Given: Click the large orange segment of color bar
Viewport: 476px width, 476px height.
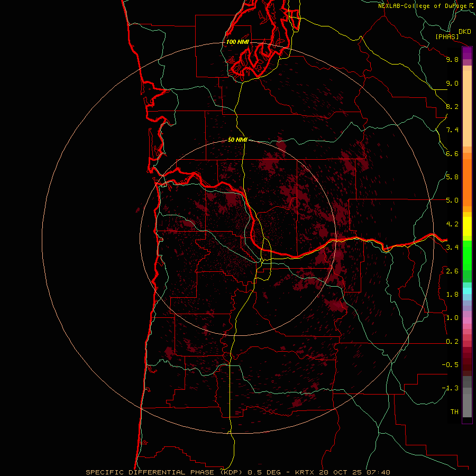Looking at the screenshot, I should point(467,183).
